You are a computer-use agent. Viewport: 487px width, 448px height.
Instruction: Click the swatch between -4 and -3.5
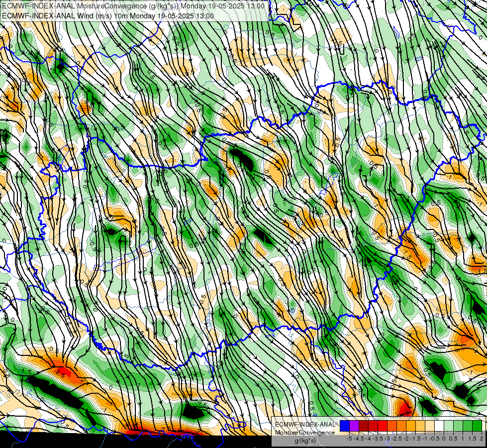pyautogui.click(x=373, y=426)
